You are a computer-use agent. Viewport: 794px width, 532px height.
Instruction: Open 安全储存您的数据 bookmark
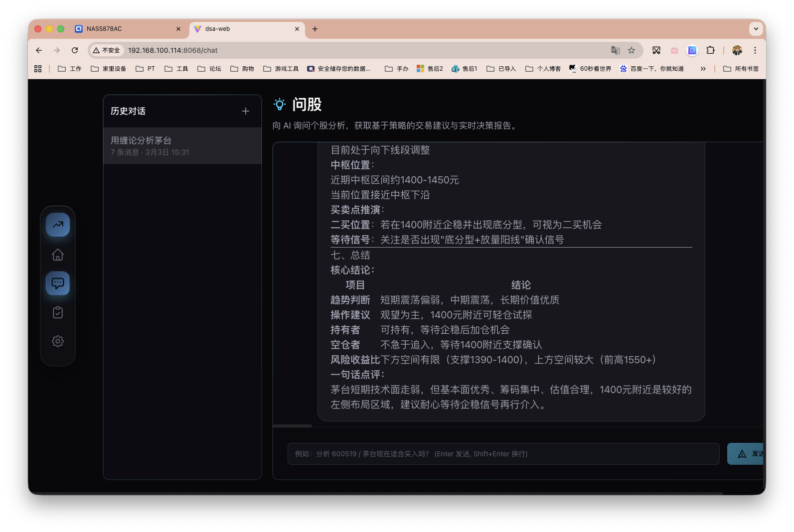339,69
